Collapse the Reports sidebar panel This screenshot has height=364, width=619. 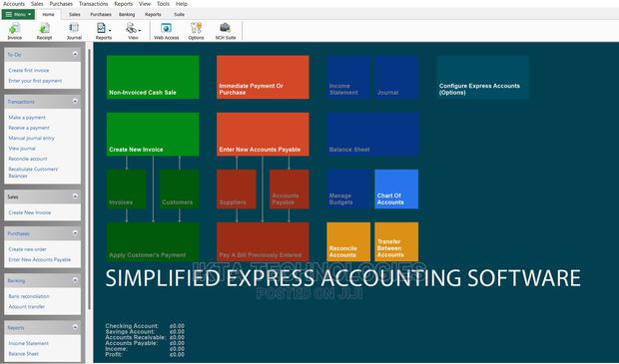coord(75,327)
